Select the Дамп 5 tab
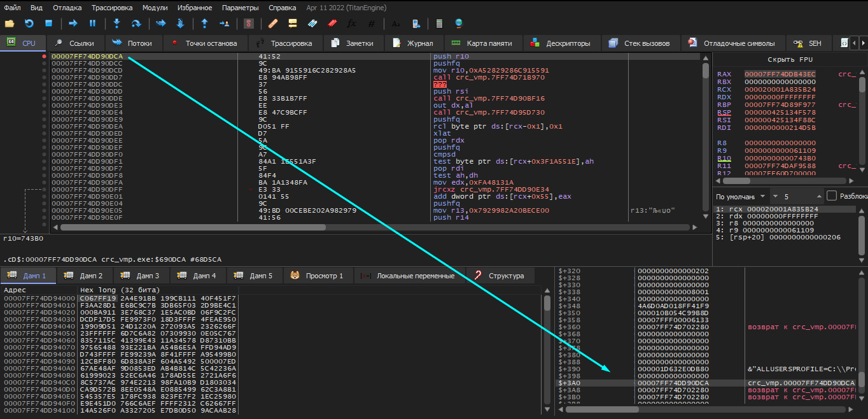The image size is (868, 419). point(255,276)
